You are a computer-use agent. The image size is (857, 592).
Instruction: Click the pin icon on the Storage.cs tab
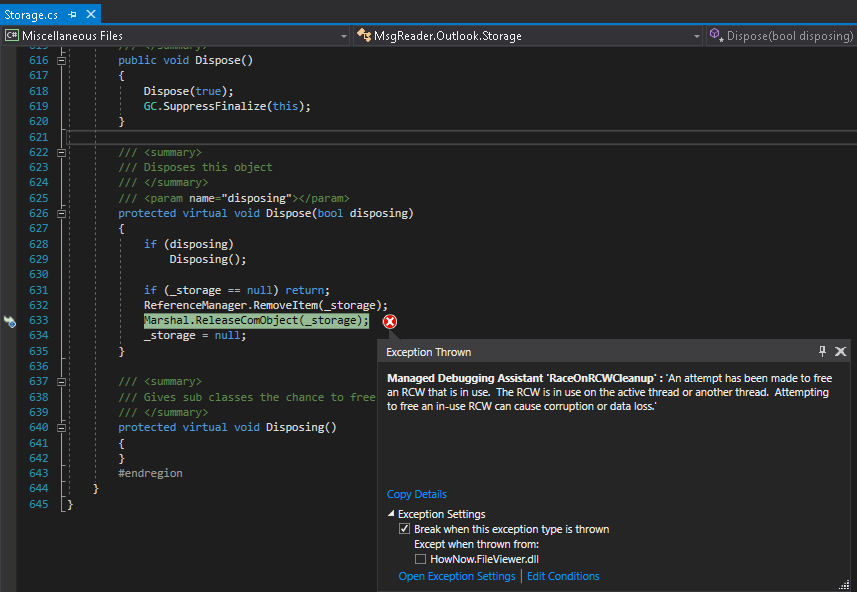coord(71,14)
